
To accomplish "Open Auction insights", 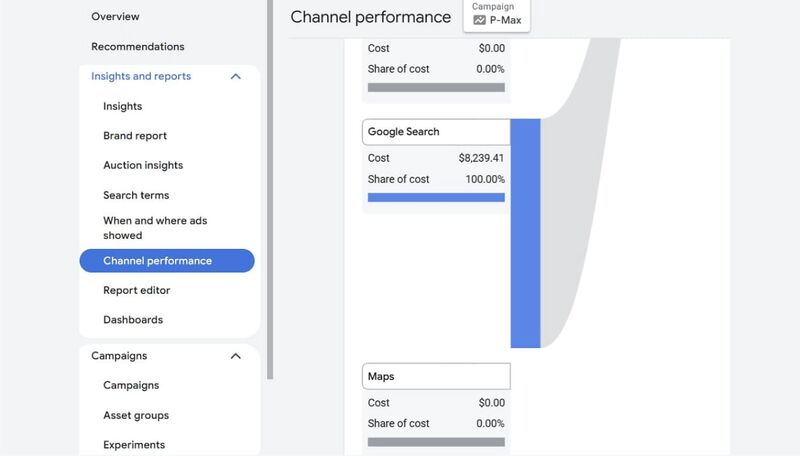I will 143,165.
